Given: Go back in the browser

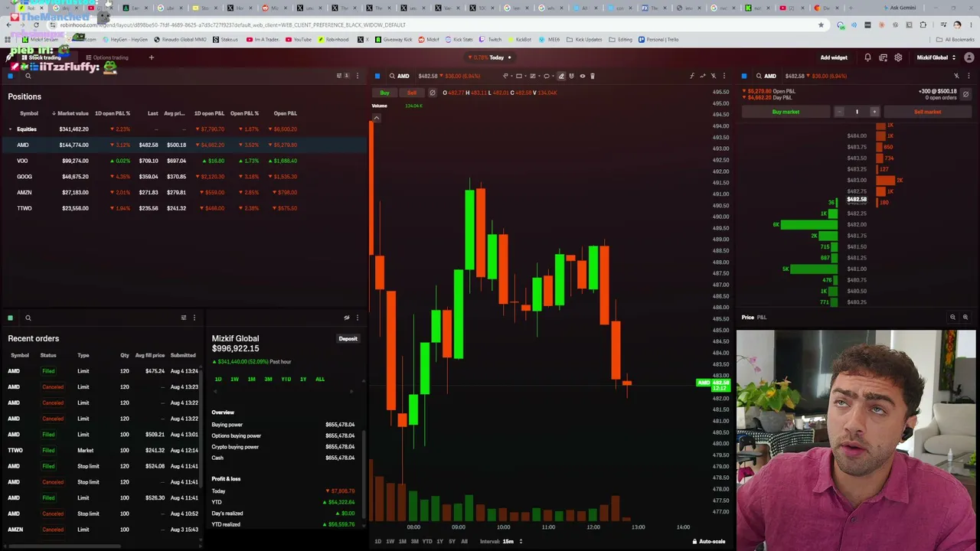Looking at the screenshot, I should pyautogui.click(x=8, y=24).
